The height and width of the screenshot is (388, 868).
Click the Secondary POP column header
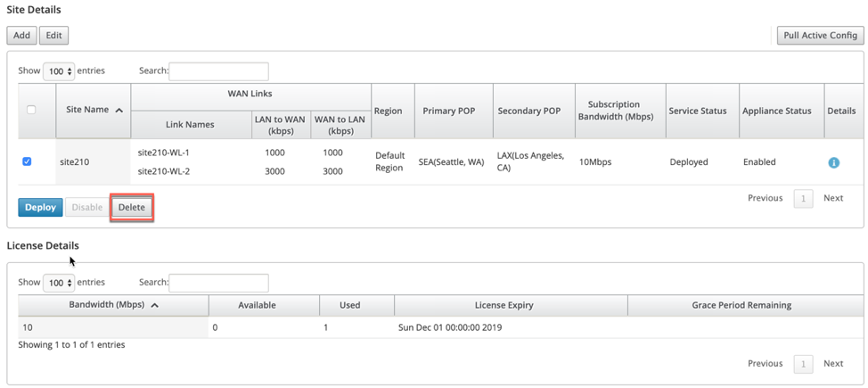(x=534, y=111)
